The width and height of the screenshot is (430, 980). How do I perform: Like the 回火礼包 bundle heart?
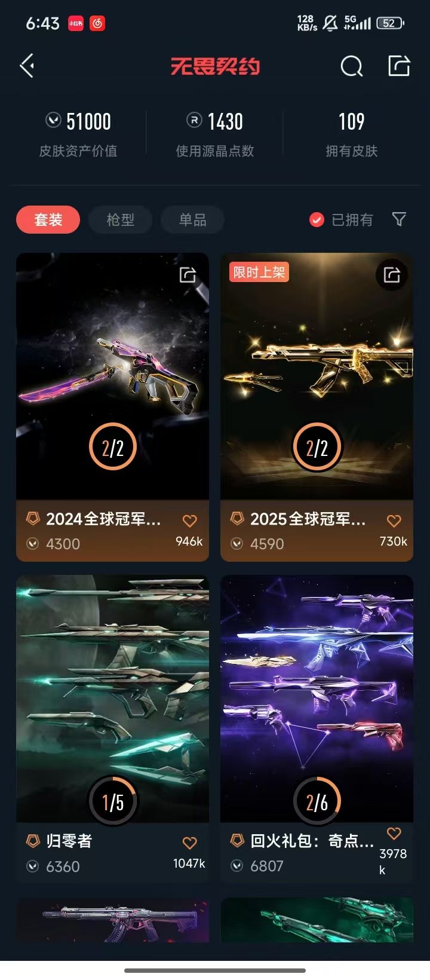pos(394,833)
